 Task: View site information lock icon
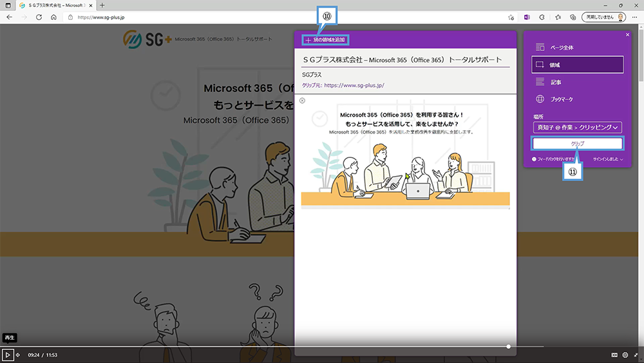pos(70,17)
